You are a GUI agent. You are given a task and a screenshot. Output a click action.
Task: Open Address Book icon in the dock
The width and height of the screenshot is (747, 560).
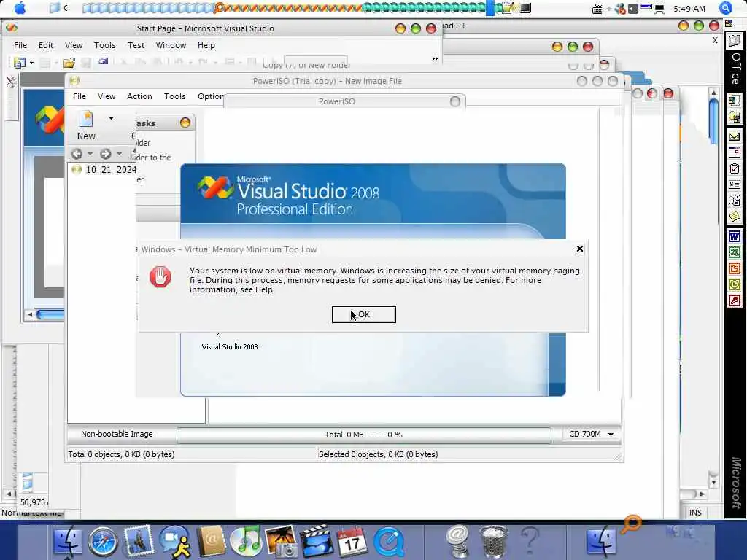(x=211, y=542)
